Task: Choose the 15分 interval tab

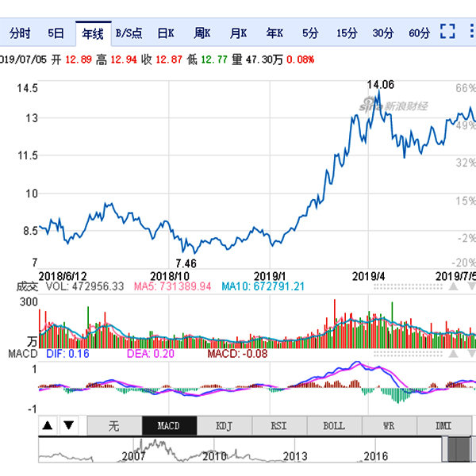Action: (347, 33)
